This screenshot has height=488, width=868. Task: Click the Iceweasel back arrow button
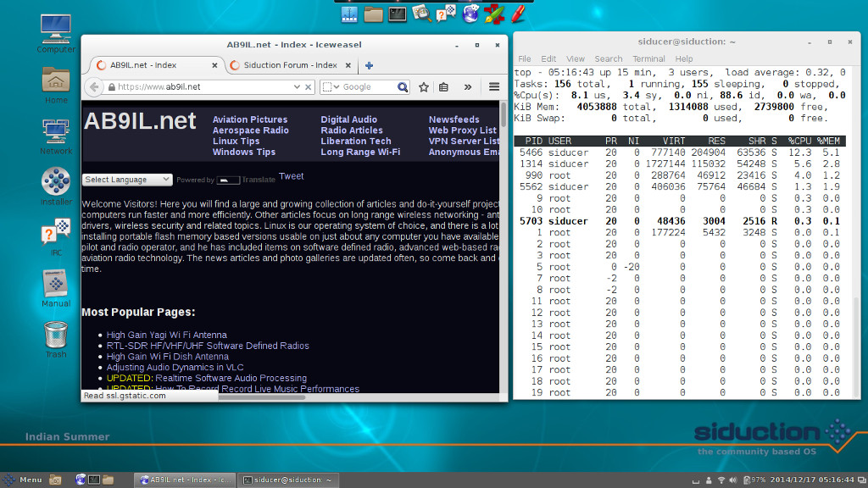pos(94,87)
